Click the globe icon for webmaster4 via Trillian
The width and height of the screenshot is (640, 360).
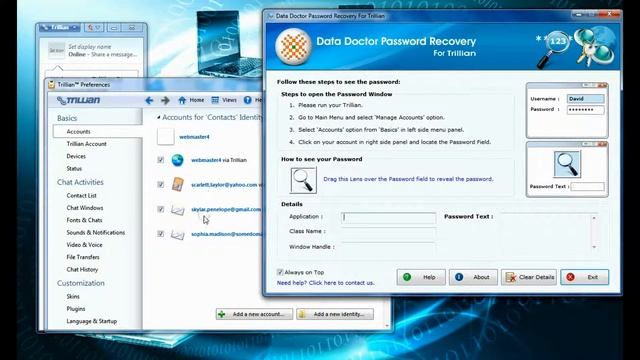pyautogui.click(x=178, y=160)
